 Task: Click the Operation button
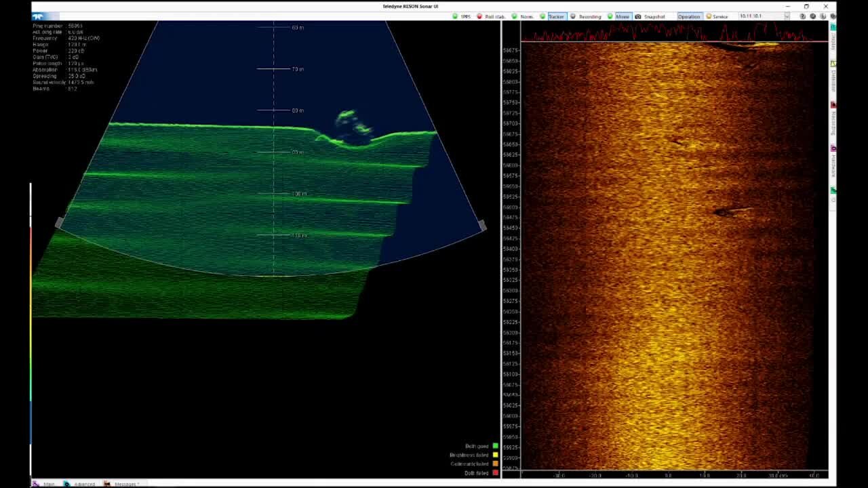pos(688,16)
